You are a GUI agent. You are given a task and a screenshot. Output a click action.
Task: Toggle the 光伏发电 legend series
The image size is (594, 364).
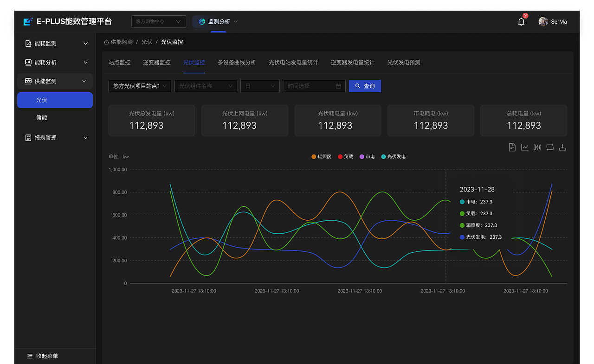coord(393,157)
